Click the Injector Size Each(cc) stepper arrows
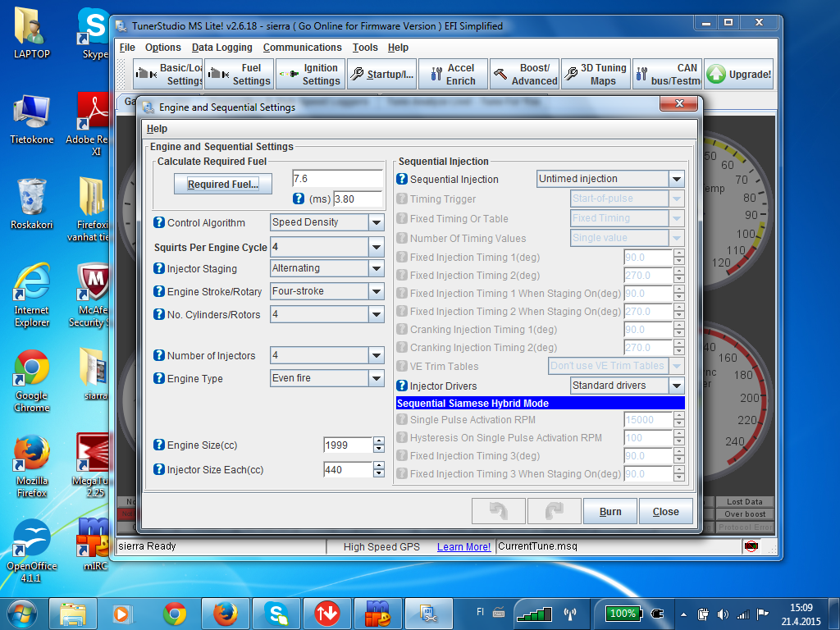The height and width of the screenshot is (630, 840). click(x=379, y=469)
